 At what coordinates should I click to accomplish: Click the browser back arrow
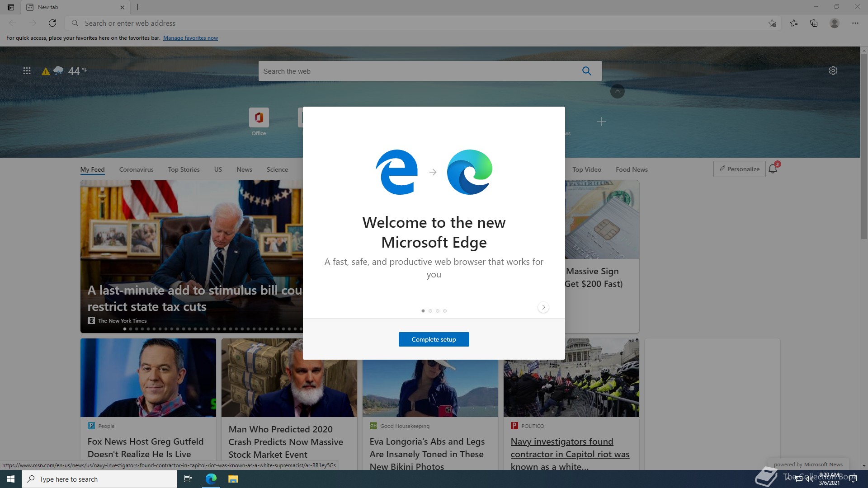(13, 23)
